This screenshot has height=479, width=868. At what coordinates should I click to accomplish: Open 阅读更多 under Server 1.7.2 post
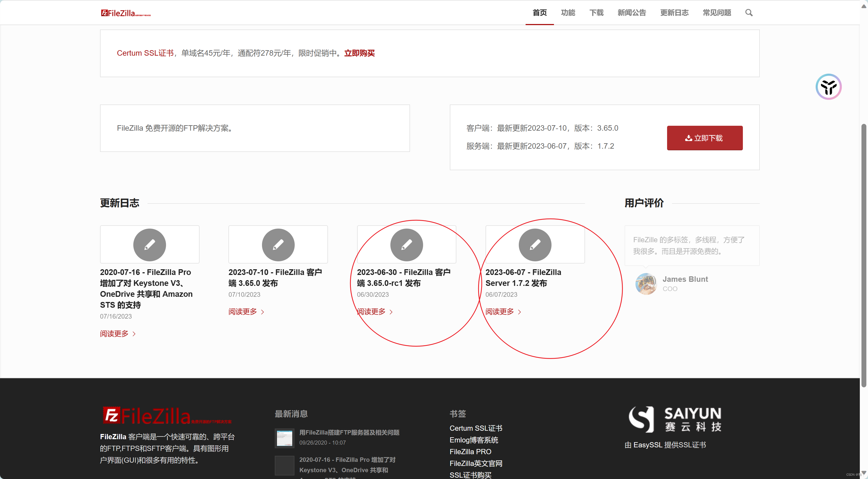tap(503, 312)
